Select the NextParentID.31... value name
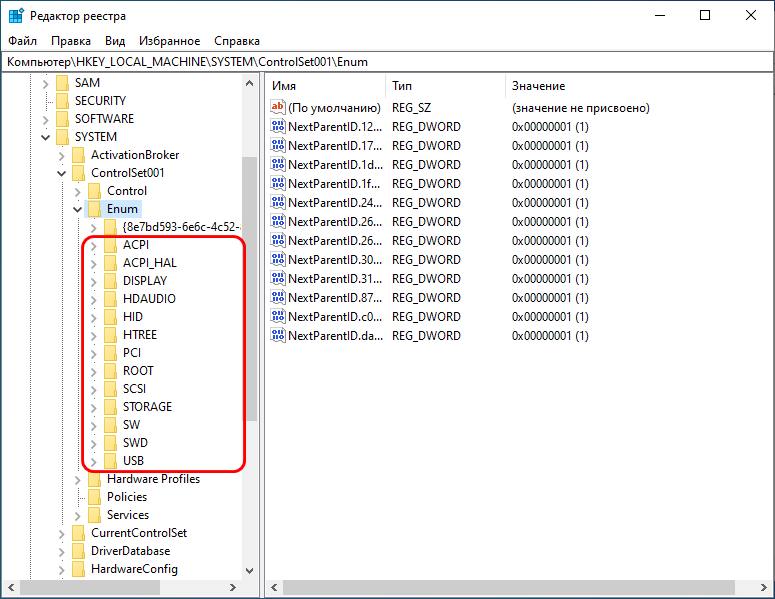 [335, 279]
